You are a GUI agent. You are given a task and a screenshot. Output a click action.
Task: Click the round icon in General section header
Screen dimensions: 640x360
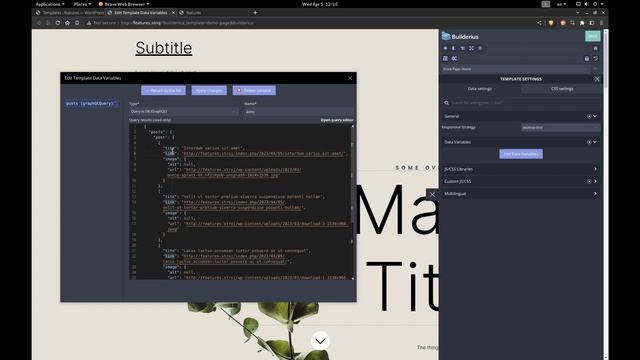(x=589, y=116)
